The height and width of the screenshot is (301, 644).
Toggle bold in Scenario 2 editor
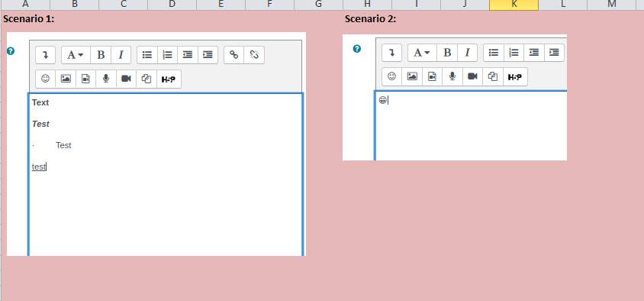pyautogui.click(x=447, y=53)
